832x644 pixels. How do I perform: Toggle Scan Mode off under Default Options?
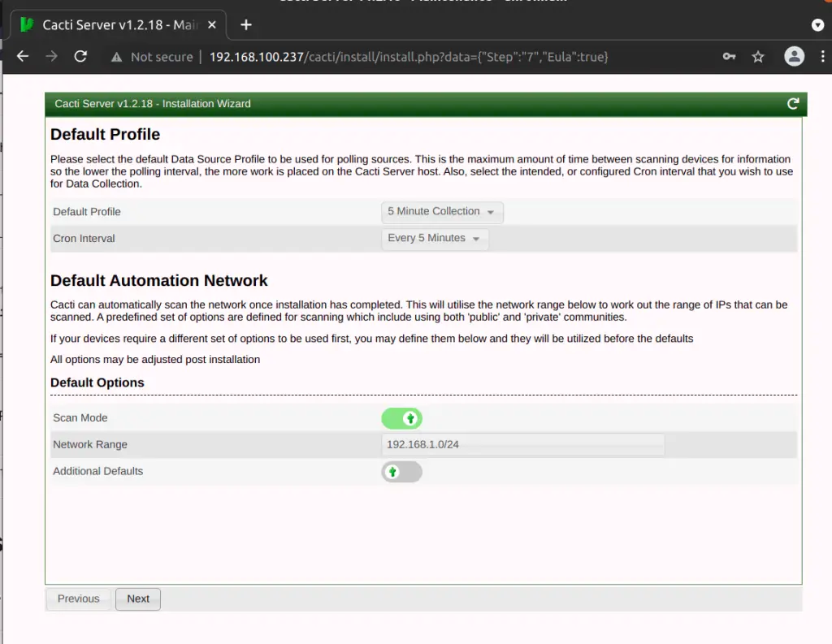click(401, 417)
